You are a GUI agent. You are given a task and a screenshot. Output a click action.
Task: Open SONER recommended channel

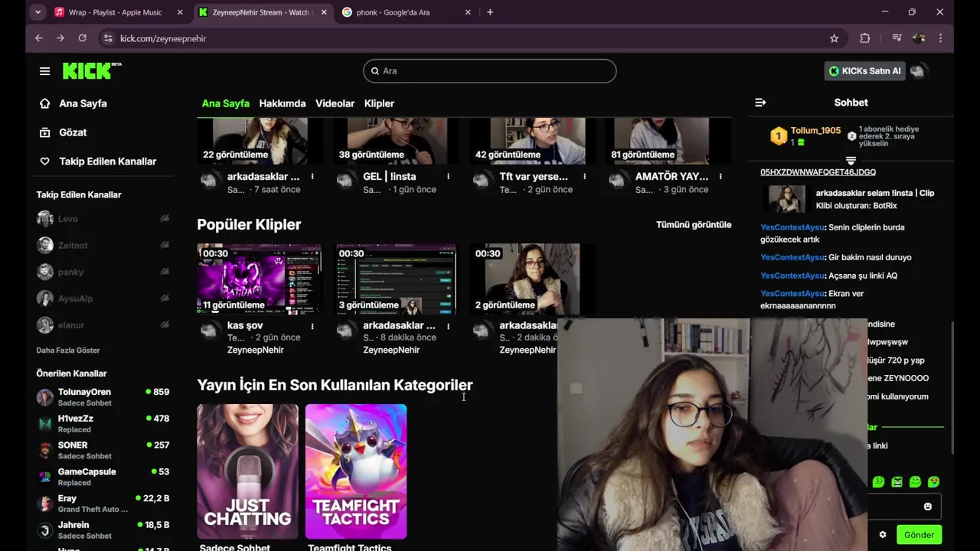[x=103, y=450]
